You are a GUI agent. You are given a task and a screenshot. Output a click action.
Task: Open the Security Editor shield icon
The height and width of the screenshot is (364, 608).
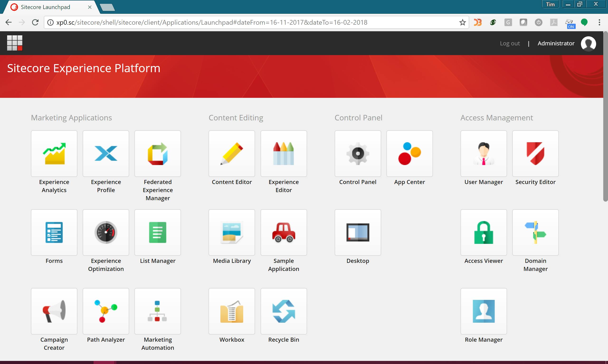pos(535,154)
